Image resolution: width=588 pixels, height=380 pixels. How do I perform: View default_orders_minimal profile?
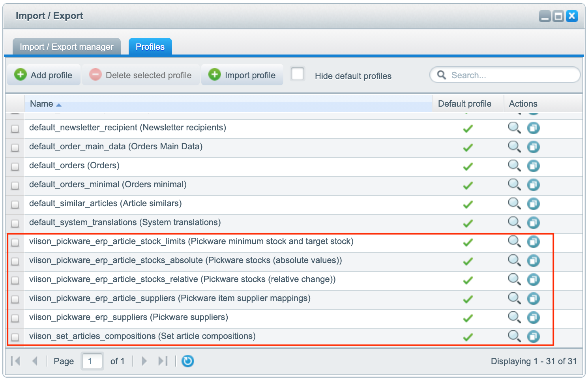tap(514, 185)
